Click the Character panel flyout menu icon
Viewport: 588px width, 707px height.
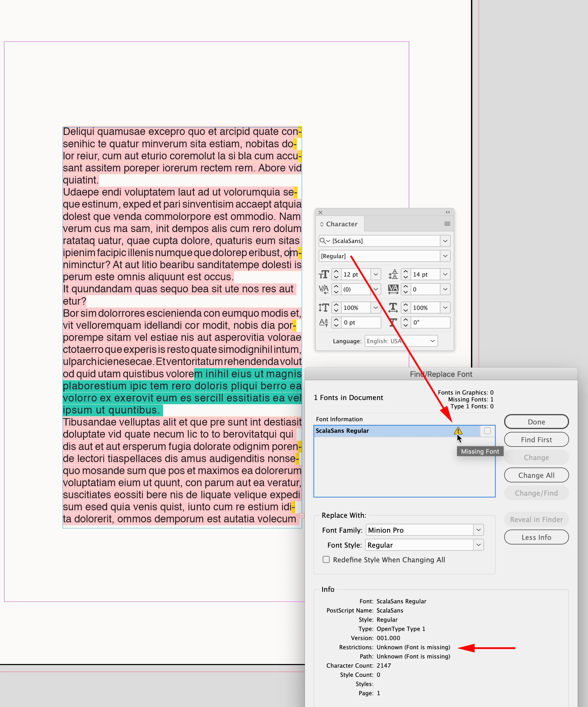(x=447, y=224)
